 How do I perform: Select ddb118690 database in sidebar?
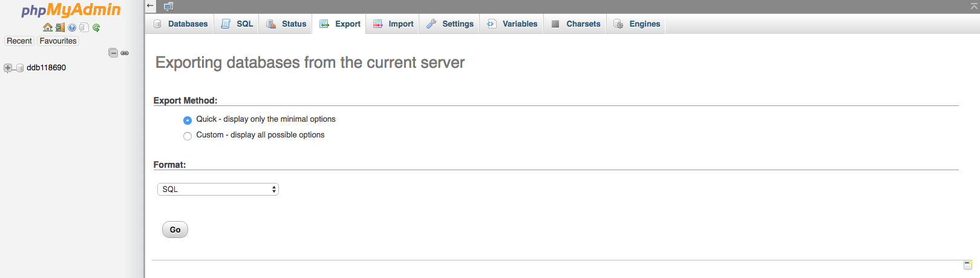(46, 68)
